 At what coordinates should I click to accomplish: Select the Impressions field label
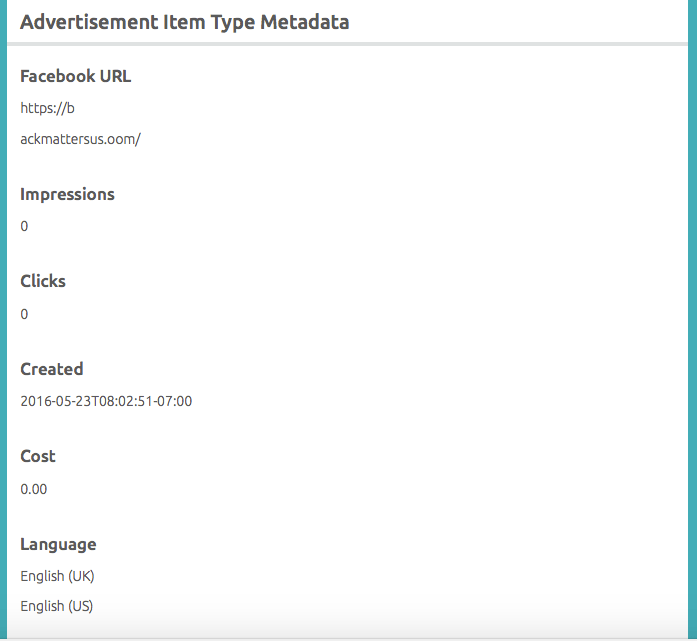tap(68, 194)
